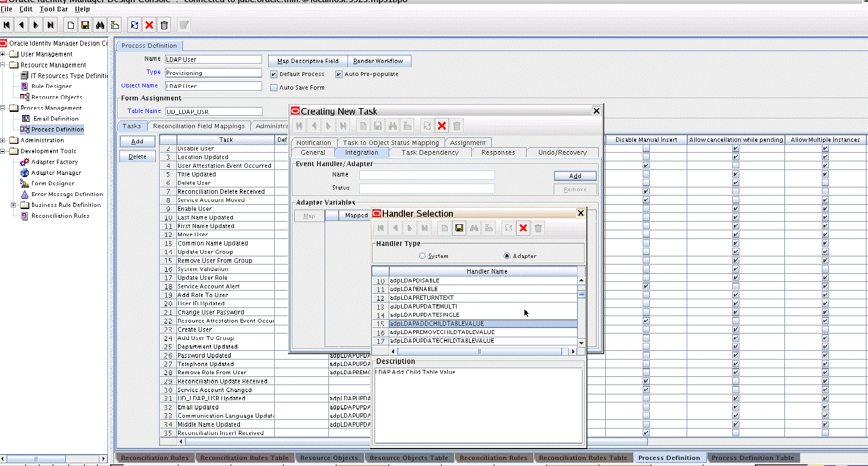This screenshot has width=868, height=466.
Task: Click Name field in Process Definition
Action: click(213, 59)
